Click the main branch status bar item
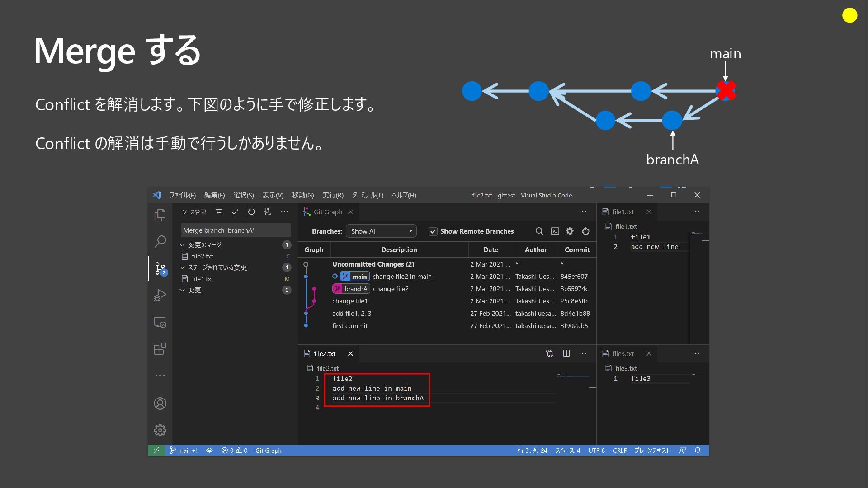Screen dimensions: 868x488 point(184,450)
